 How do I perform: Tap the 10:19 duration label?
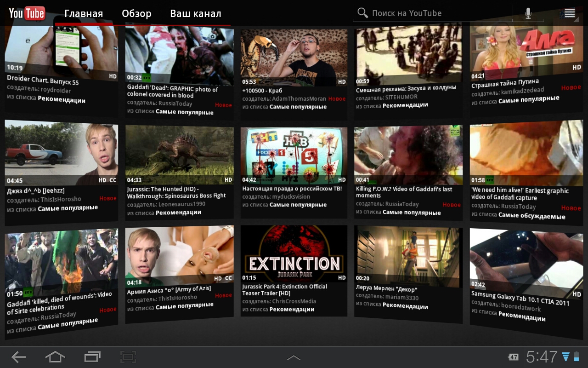[15, 68]
